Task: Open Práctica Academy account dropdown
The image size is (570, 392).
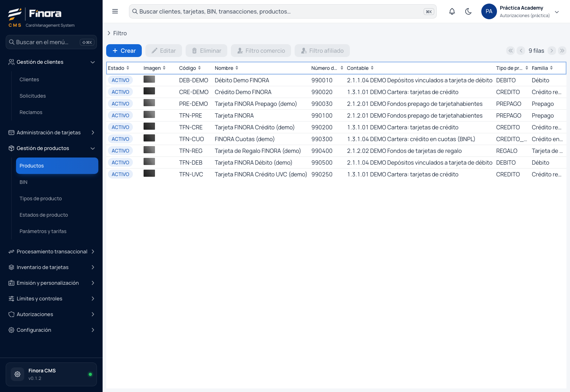Action: [x=557, y=12]
